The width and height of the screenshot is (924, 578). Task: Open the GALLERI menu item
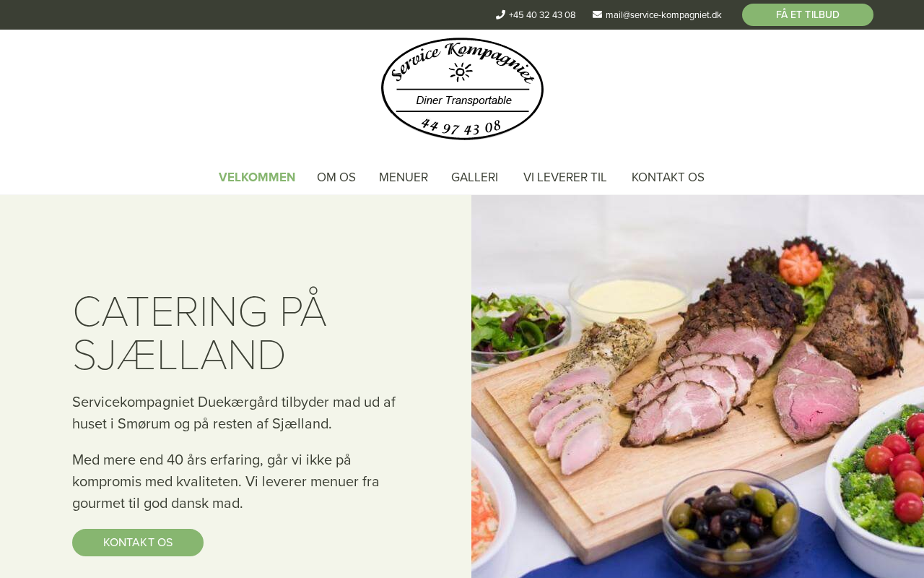pos(474,177)
